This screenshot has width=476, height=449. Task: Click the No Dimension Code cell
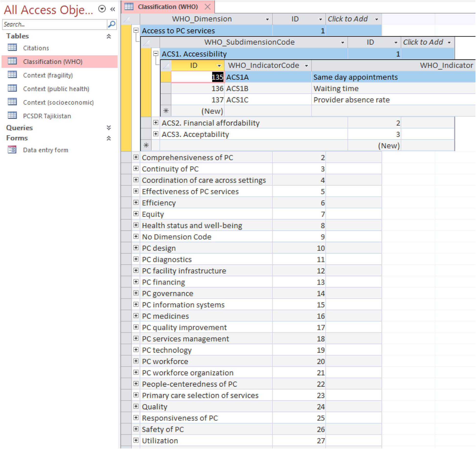(x=206, y=236)
